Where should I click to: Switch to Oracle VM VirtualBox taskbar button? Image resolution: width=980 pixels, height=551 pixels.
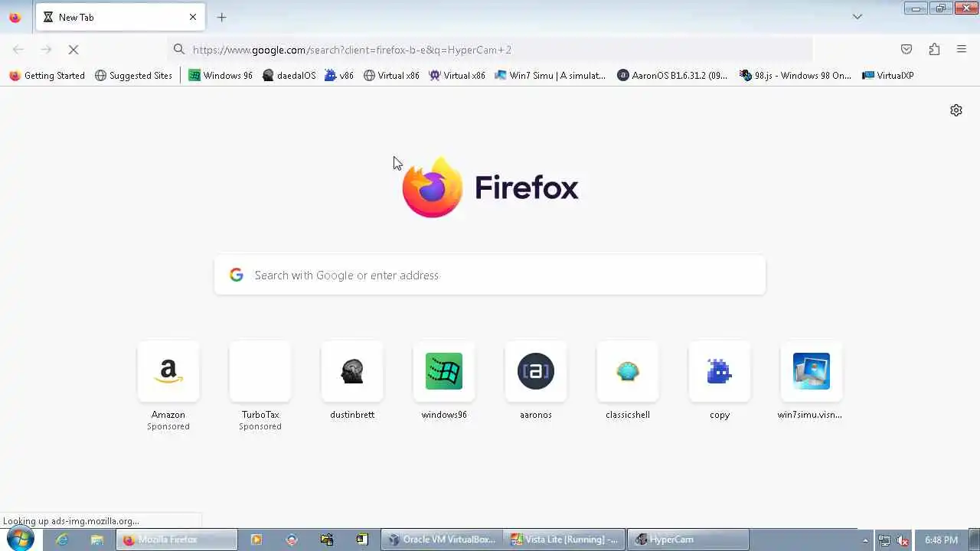[443, 540]
